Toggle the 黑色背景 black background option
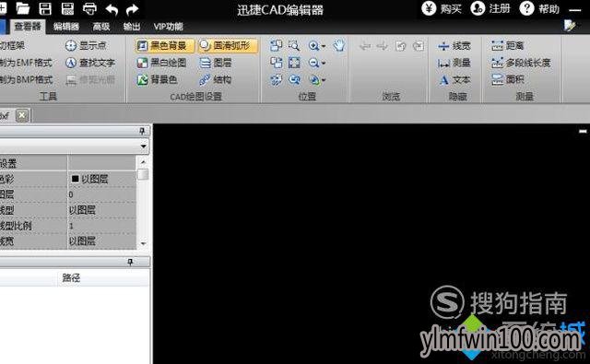The height and width of the screenshot is (364, 590). 165,45
